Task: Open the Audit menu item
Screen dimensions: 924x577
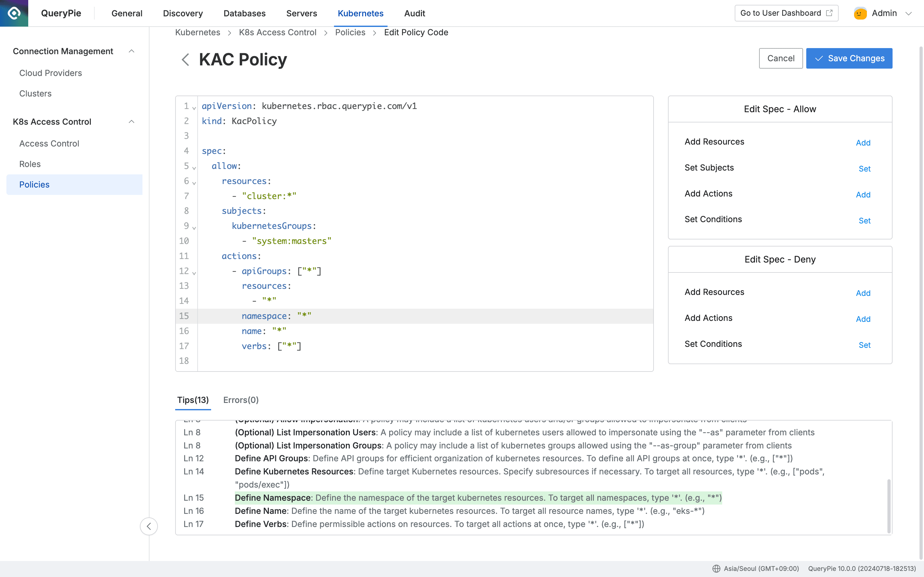Action: pyautogui.click(x=414, y=13)
